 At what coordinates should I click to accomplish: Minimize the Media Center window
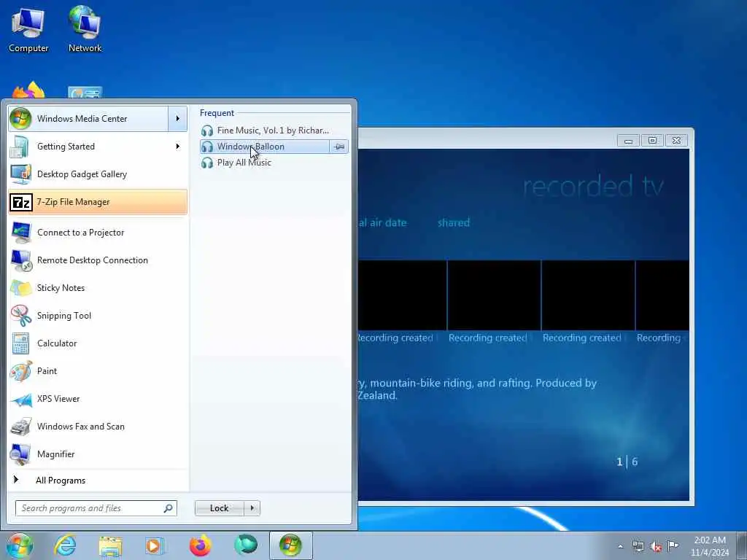[628, 141]
